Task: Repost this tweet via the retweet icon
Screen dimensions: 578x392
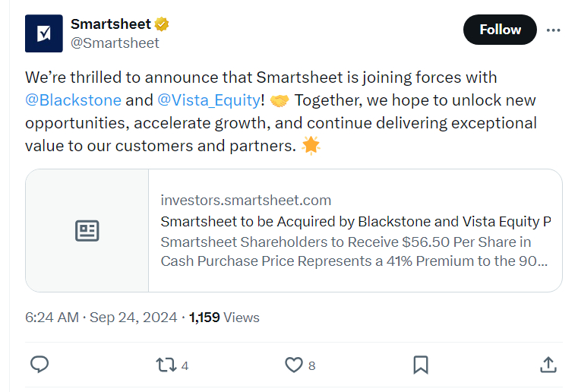Action: pyautogui.click(x=164, y=365)
